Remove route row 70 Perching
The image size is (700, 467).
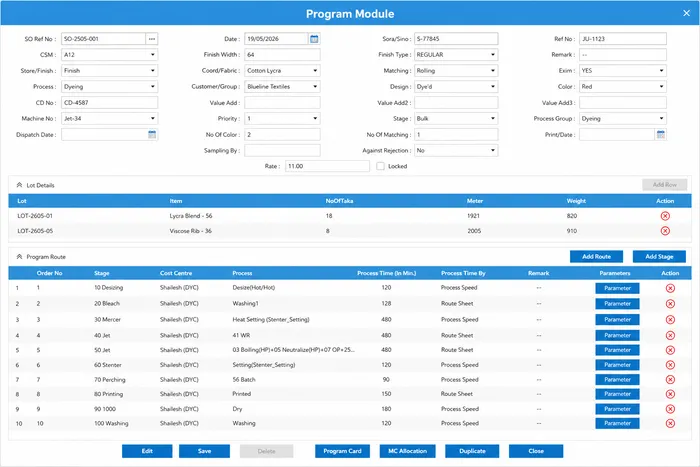[670, 379]
